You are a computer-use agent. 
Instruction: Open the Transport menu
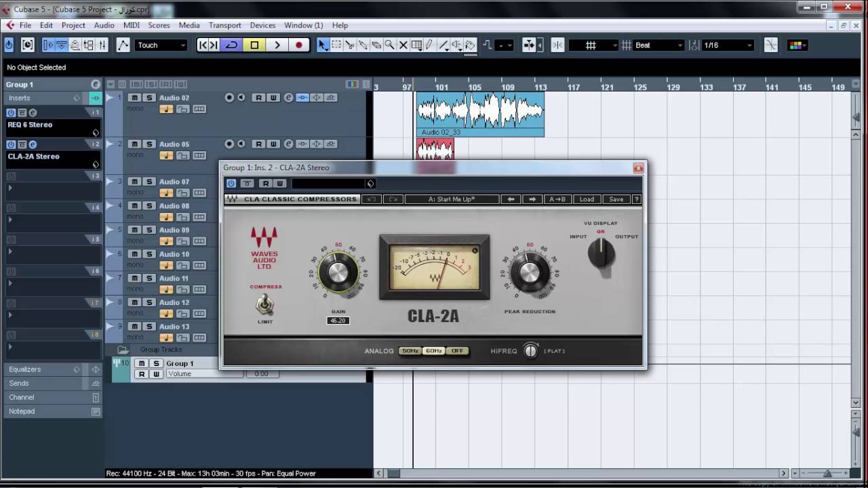(x=224, y=25)
